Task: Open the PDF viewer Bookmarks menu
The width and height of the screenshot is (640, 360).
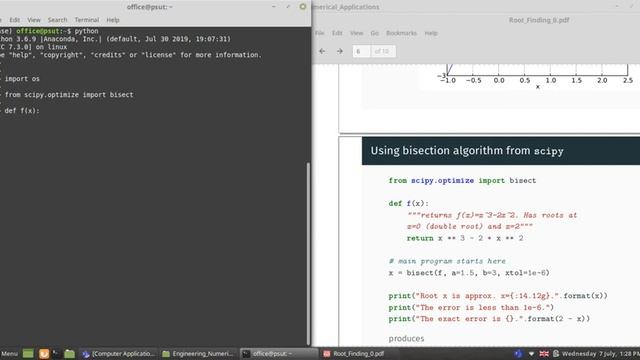Action: [x=401, y=33]
